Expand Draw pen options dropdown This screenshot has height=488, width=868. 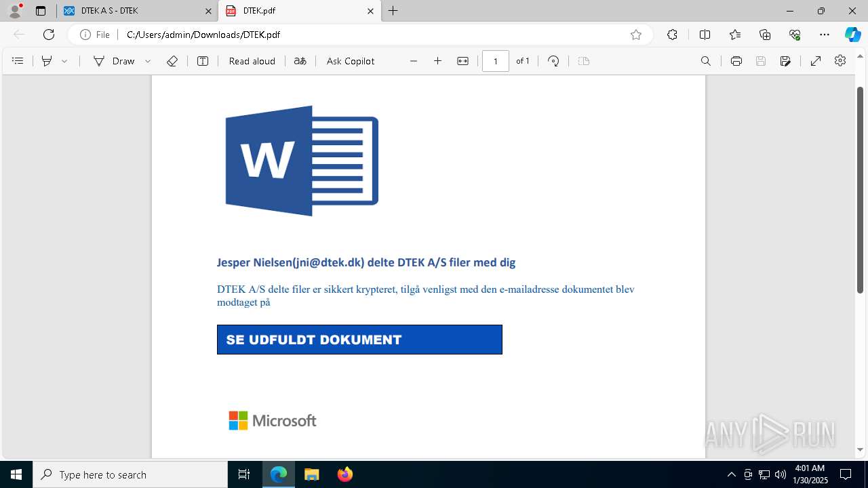148,61
